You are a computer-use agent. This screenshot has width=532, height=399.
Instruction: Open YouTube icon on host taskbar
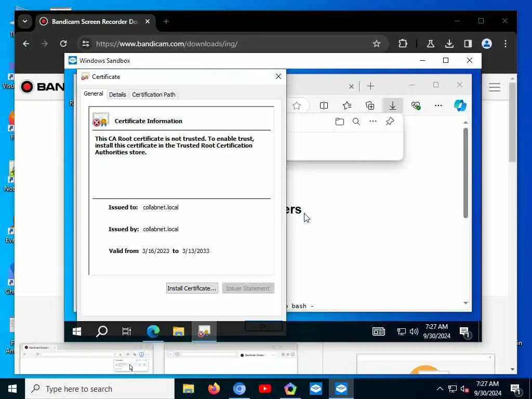[x=264, y=389]
